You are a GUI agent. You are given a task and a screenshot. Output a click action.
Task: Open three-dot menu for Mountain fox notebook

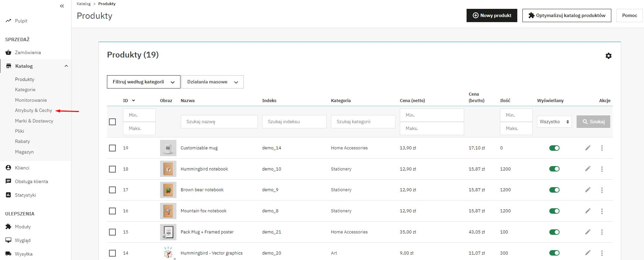(602, 211)
